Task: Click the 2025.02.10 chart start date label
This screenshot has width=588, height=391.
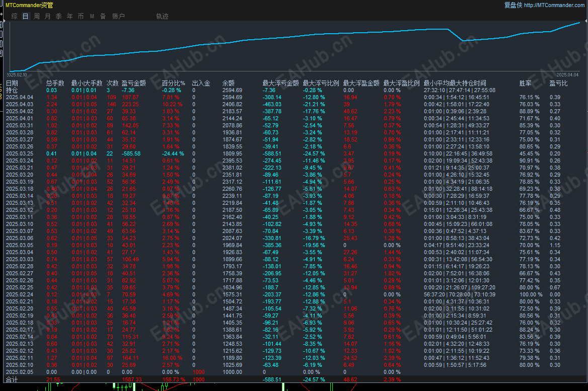Action: (x=17, y=75)
